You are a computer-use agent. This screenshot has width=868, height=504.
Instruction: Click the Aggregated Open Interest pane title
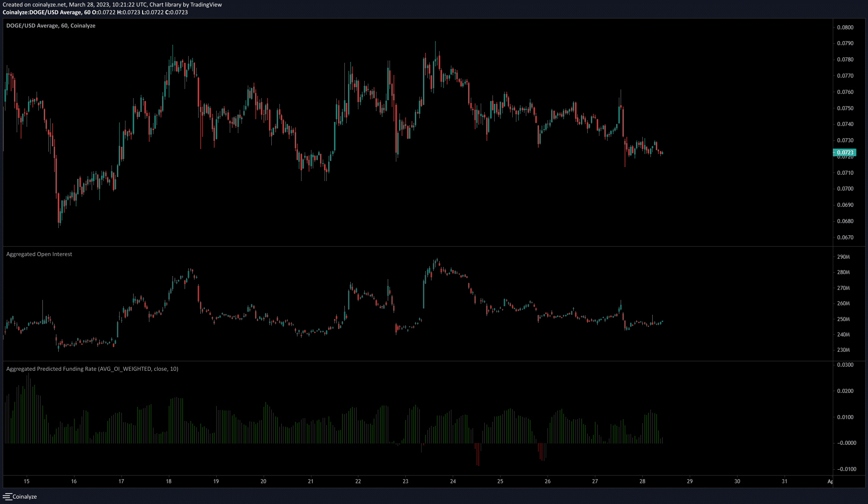[x=39, y=254]
